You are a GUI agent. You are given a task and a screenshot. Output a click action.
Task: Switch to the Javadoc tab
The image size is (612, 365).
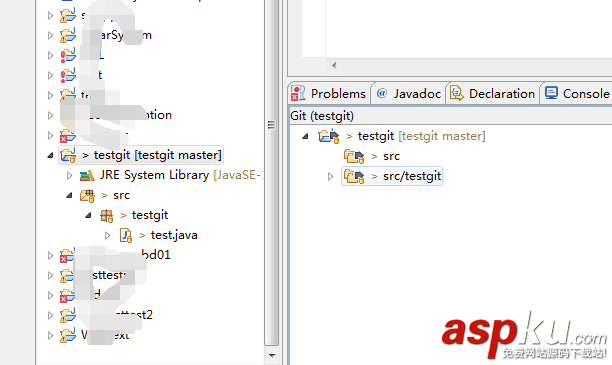click(x=408, y=93)
